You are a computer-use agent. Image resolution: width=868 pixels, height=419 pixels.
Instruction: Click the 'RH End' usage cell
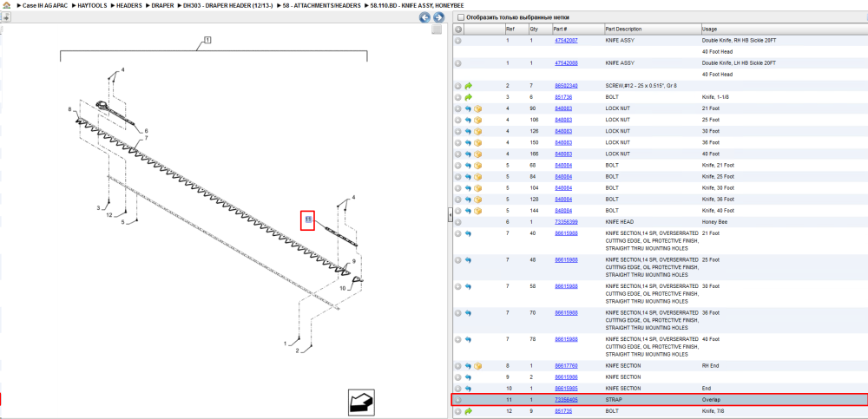[x=710, y=366]
